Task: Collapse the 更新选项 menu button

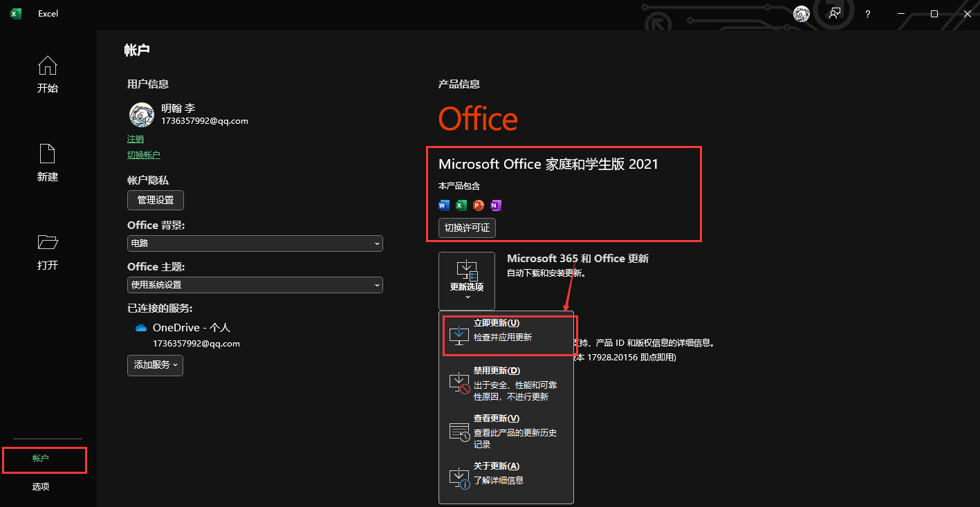Action: [x=466, y=281]
